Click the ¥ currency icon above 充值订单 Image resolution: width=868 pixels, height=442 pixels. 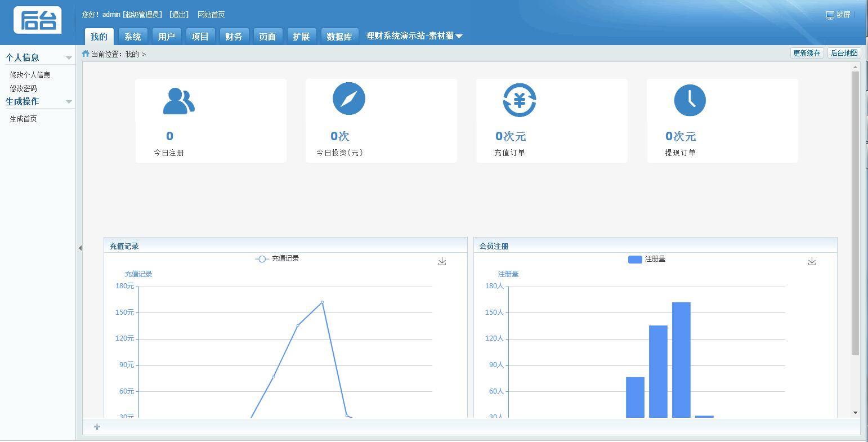click(x=519, y=100)
